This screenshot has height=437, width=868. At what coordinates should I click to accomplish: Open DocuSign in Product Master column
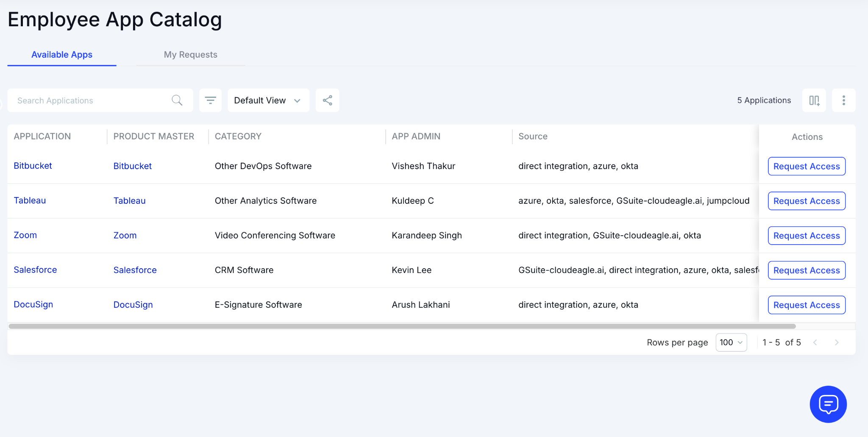coord(133,305)
